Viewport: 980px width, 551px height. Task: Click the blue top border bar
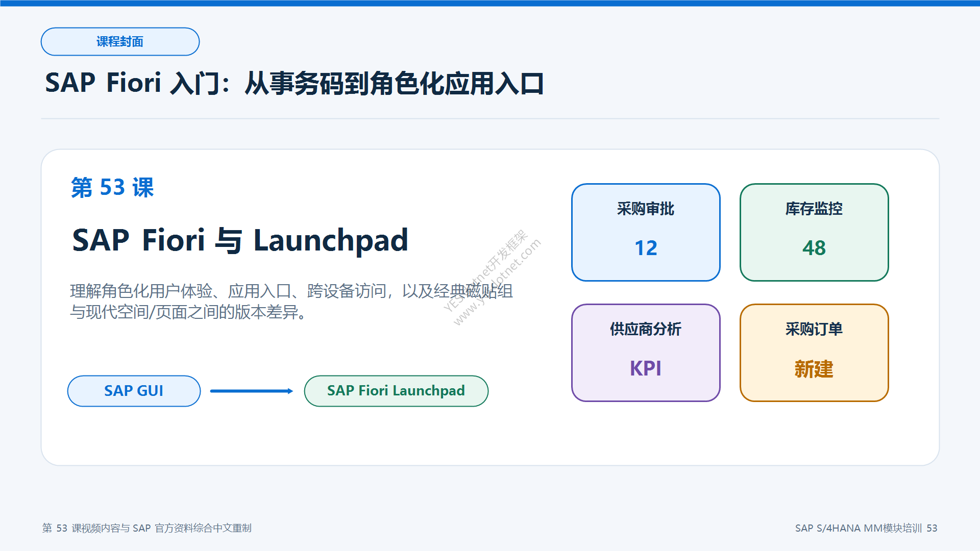pyautogui.click(x=490, y=3)
